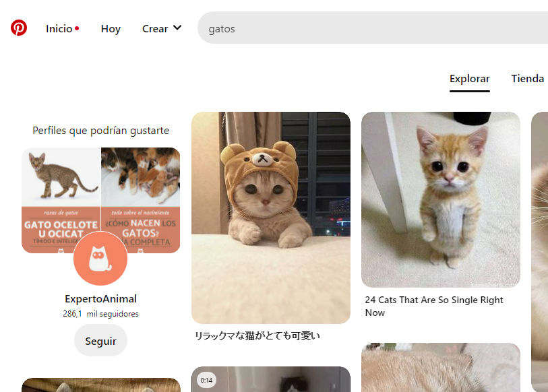Click the Japanese caption under bear-hat cat
This screenshot has height=392, width=548.
point(257,335)
